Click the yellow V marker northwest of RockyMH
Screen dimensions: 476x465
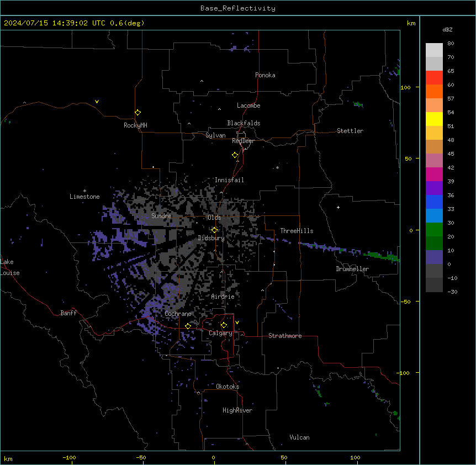pos(97,102)
